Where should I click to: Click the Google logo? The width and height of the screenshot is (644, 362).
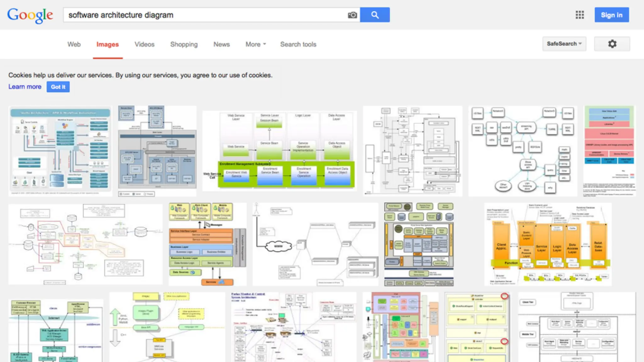(30, 15)
